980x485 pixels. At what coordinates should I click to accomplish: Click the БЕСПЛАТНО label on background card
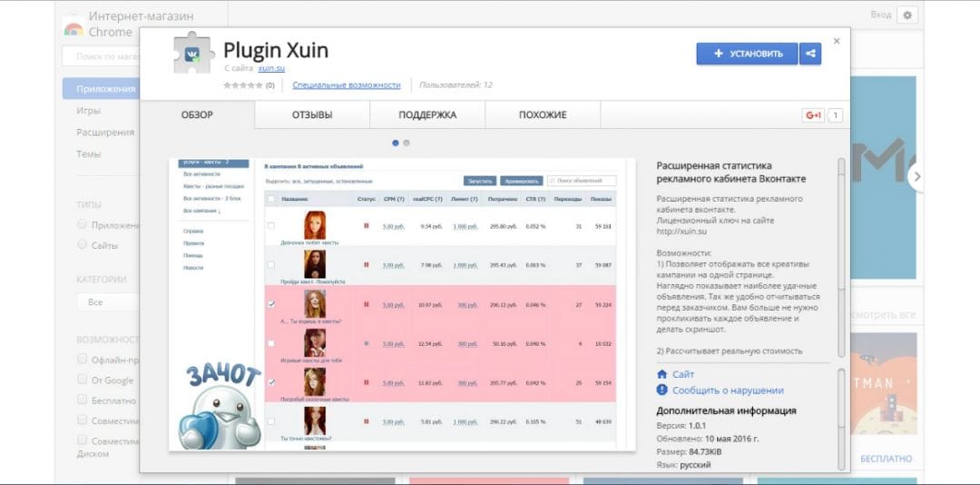887,459
